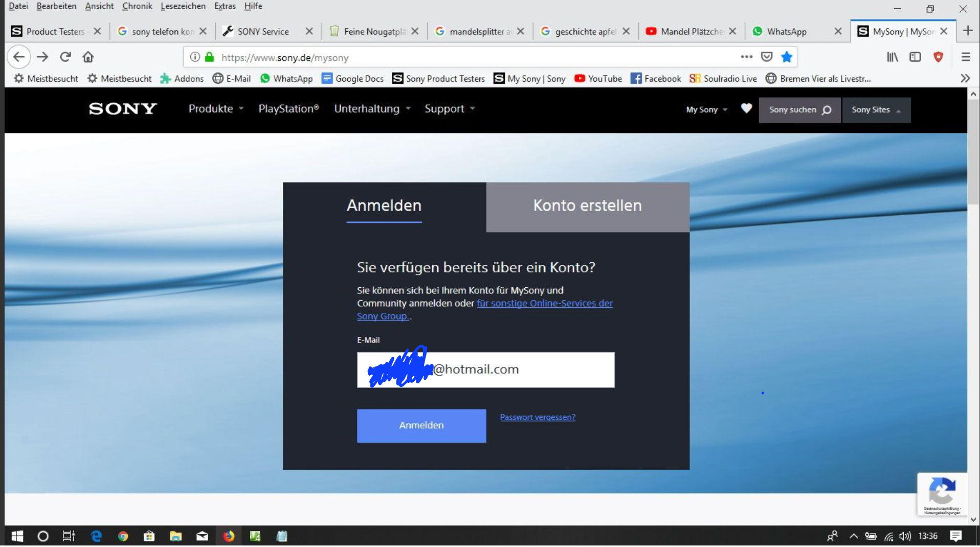Image resolution: width=980 pixels, height=547 pixels.
Task: Show site information icon in address bar
Action: pos(195,57)
